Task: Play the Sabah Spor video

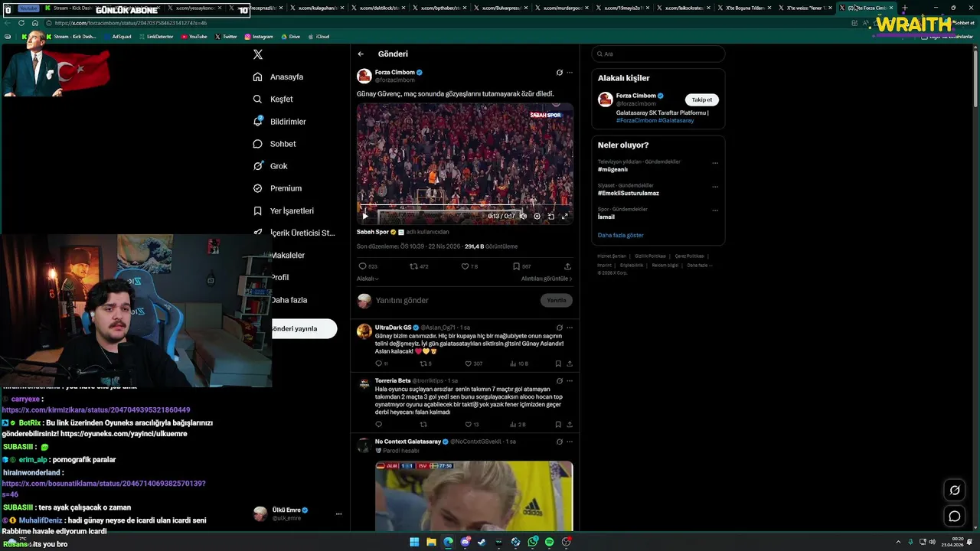Action: point(365,217)
